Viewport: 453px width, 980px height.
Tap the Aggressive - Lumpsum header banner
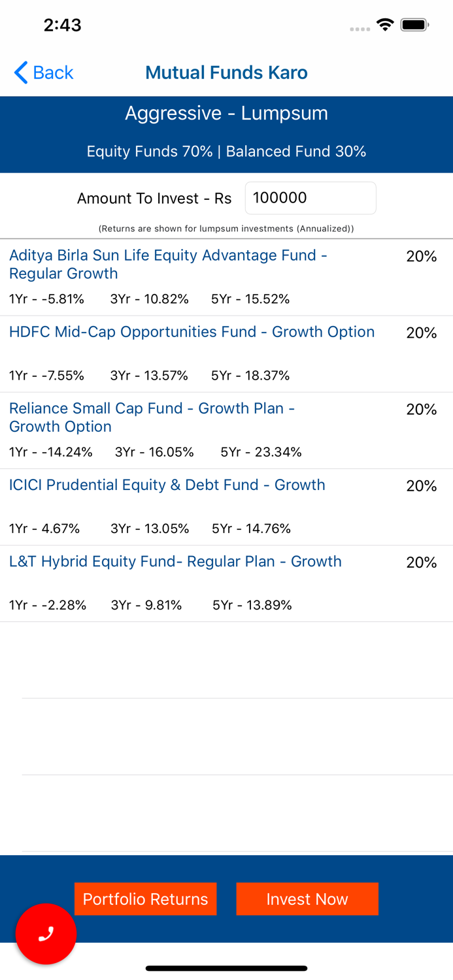[226, 113]
